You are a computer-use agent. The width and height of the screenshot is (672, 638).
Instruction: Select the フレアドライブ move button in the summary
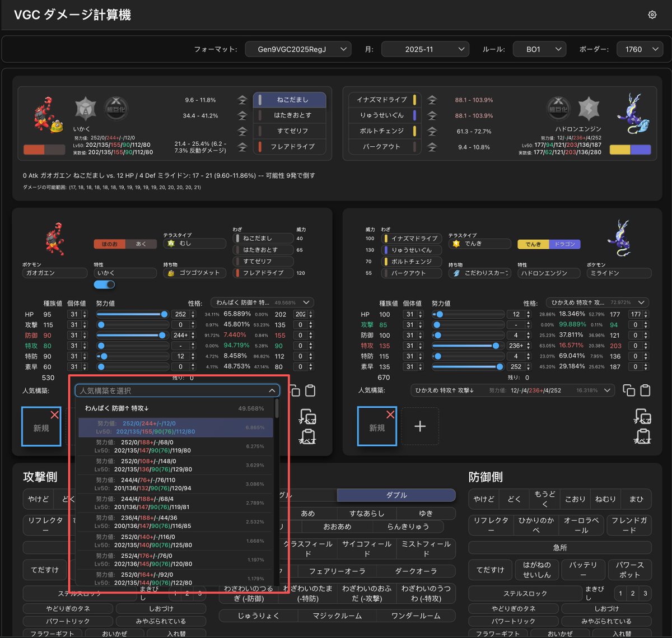point(290,147)
